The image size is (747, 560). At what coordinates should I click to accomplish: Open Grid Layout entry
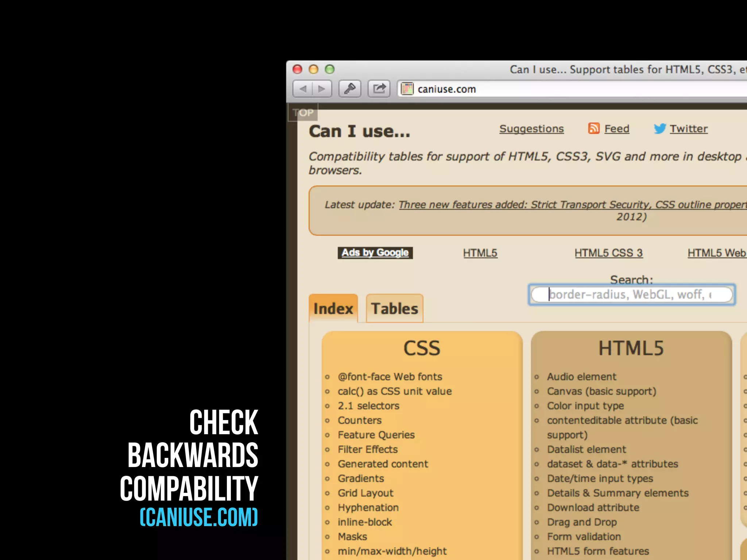coord(365,493)
